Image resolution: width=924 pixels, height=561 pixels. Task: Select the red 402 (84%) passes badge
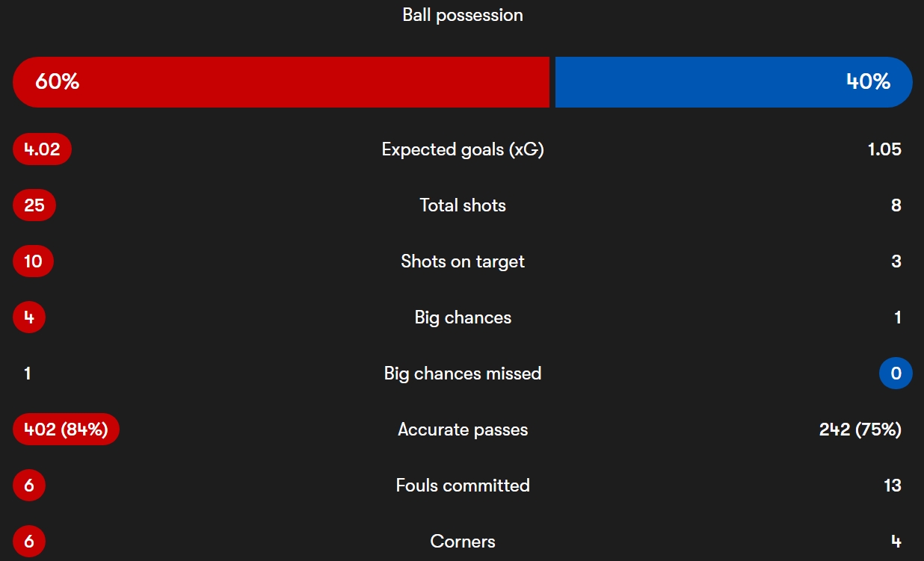[66, 430]
